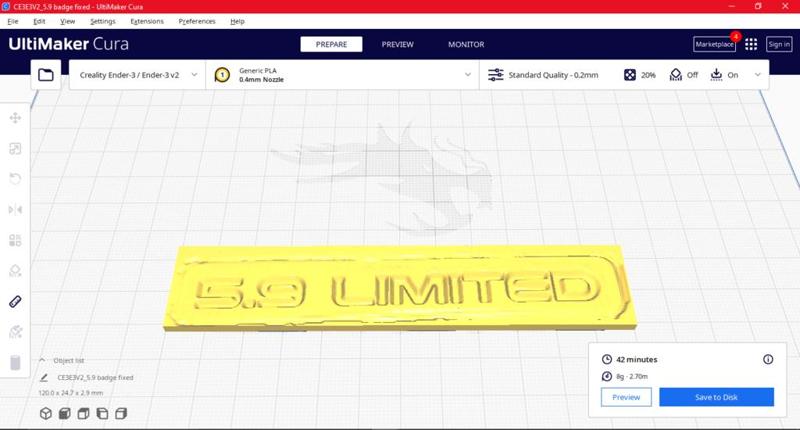
Task: Click the cylinder tool icon in sidebar
Action: click(x=15, y=363)
